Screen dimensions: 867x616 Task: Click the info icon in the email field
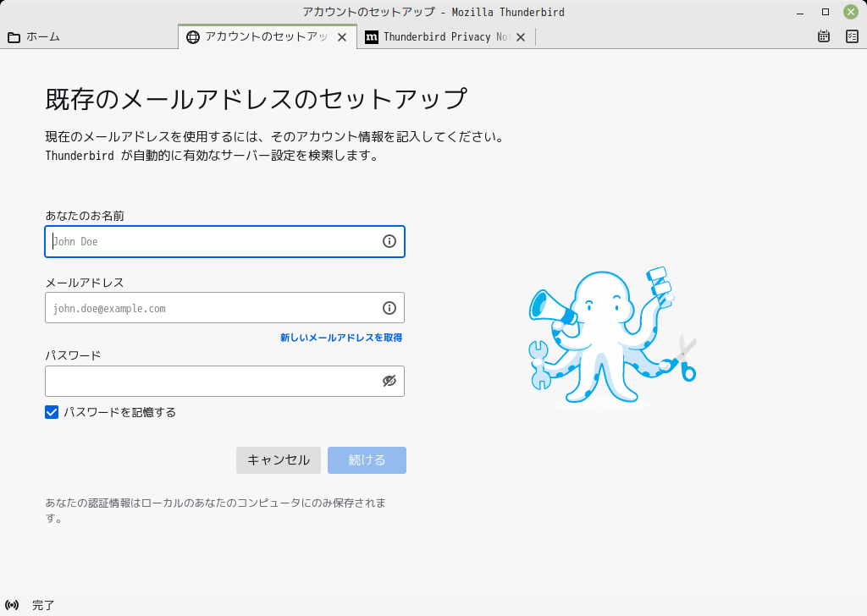tap(389, 308)
